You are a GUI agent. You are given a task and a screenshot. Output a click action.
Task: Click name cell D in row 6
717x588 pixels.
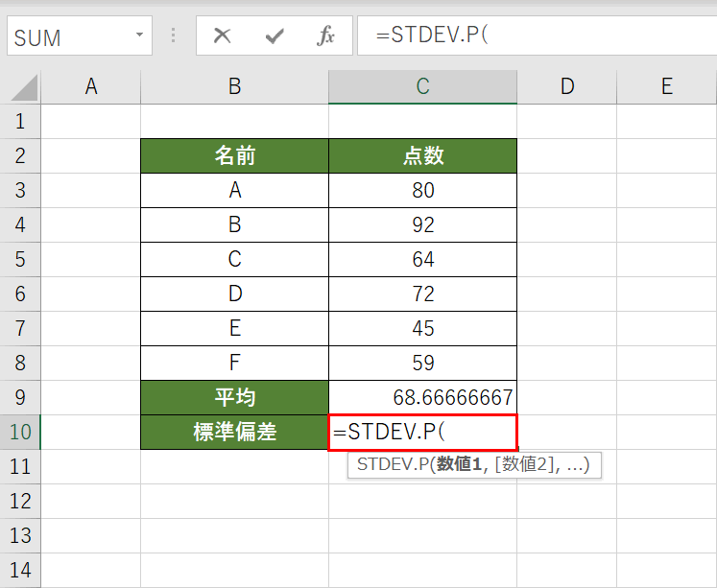click(x=234, y=294)
